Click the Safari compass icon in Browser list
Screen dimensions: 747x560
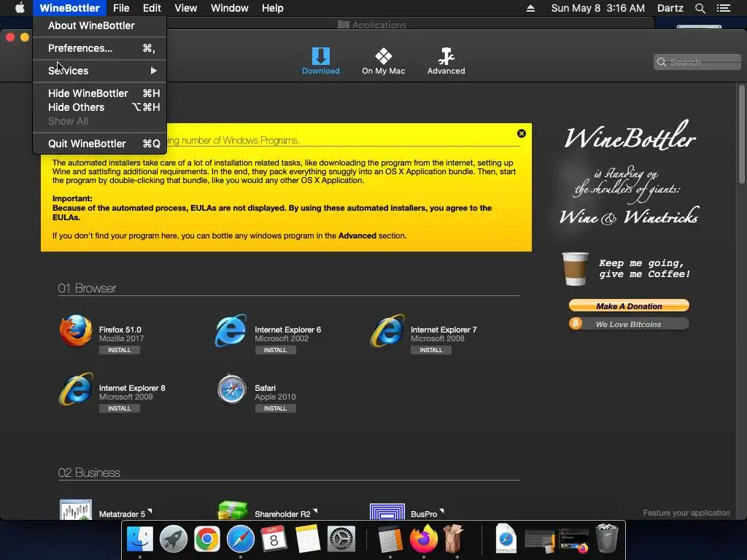tap(231, 389)
